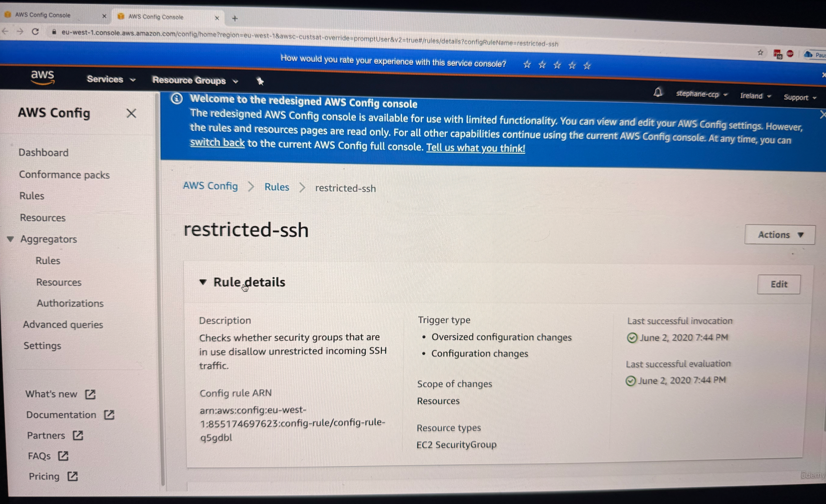Click the EC2 SecurityGroup resource type
The width and height of the screenshot is (826, 504).
click(456, 445)
